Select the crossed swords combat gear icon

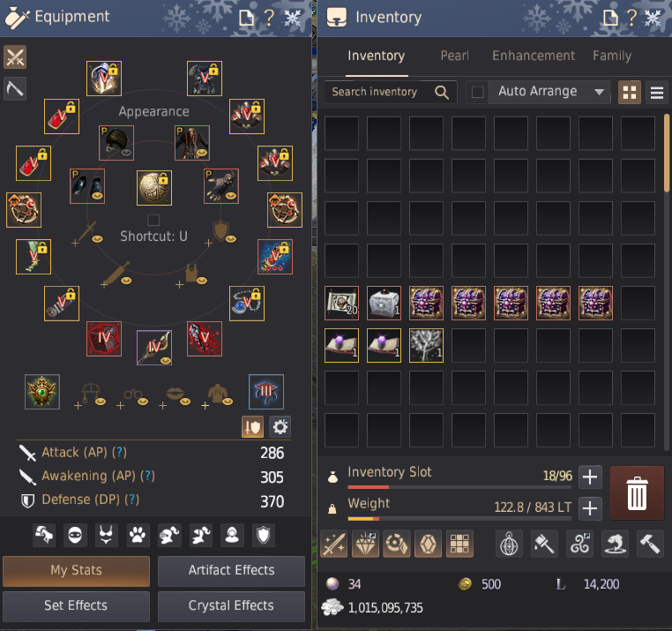pos(15,57)
